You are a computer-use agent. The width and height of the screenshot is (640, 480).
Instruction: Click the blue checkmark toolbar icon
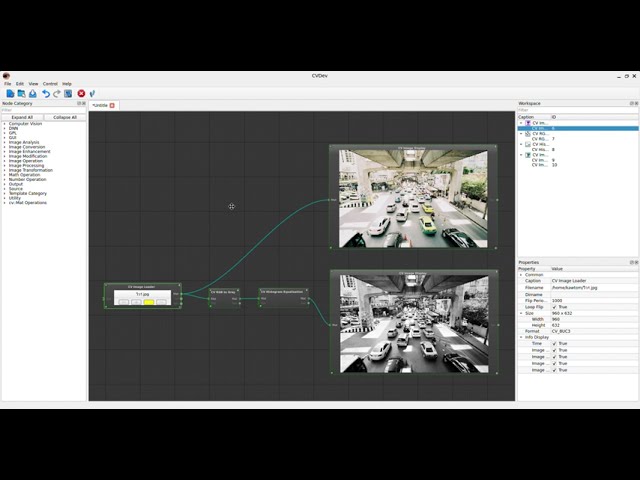[92, 93]
